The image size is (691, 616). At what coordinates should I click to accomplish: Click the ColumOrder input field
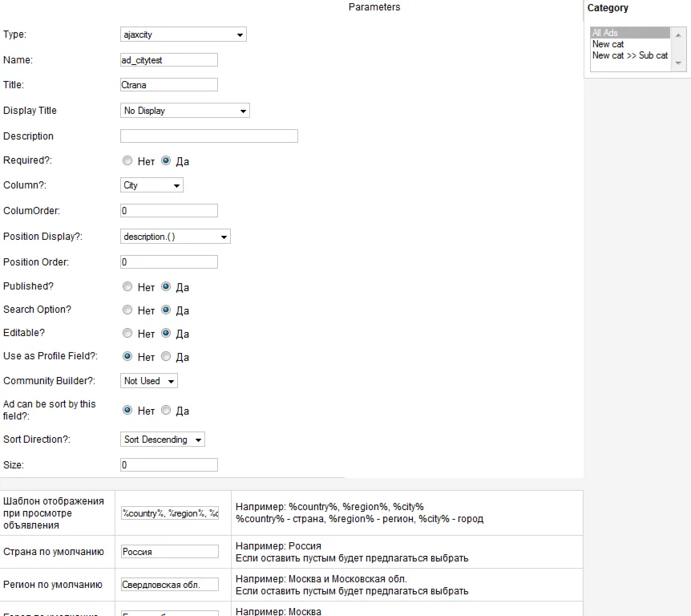click(168, 211)
